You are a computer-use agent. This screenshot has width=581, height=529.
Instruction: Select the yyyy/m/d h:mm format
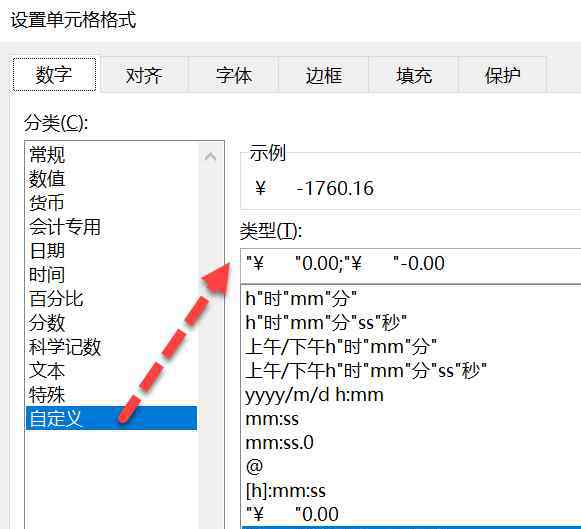tap(314, 395)
